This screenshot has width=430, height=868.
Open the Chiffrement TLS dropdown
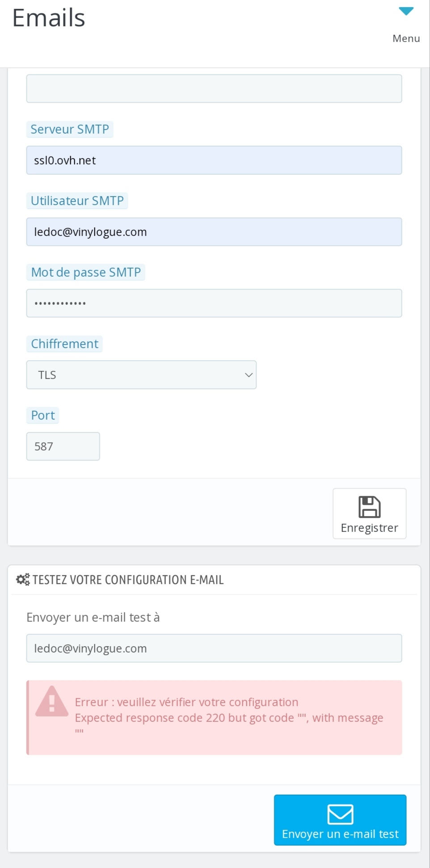click(x=141, y=375)
